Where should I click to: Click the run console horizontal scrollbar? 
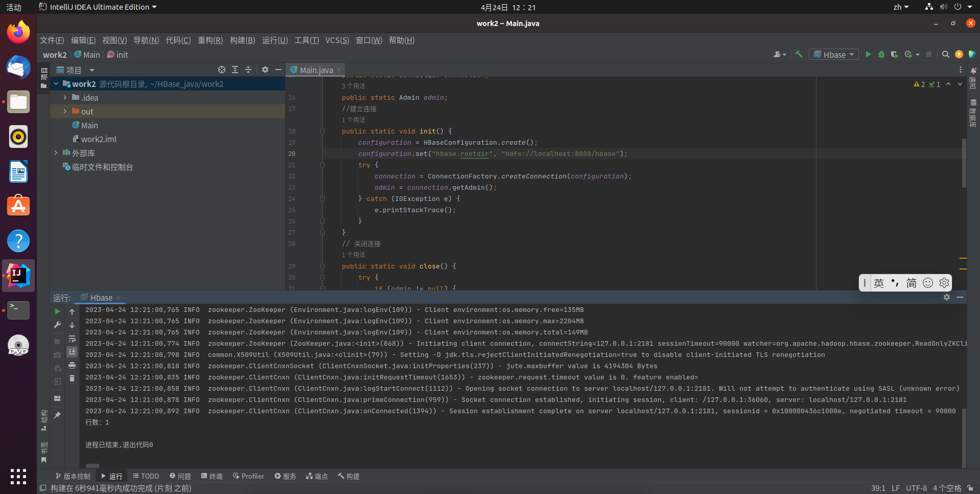pos(92,466)
